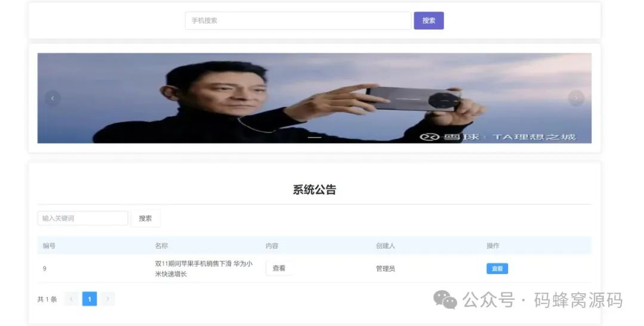Viewport: 644px width, 326px height.
Task: Click the 编号 column header
Action: tap(49, 246)
